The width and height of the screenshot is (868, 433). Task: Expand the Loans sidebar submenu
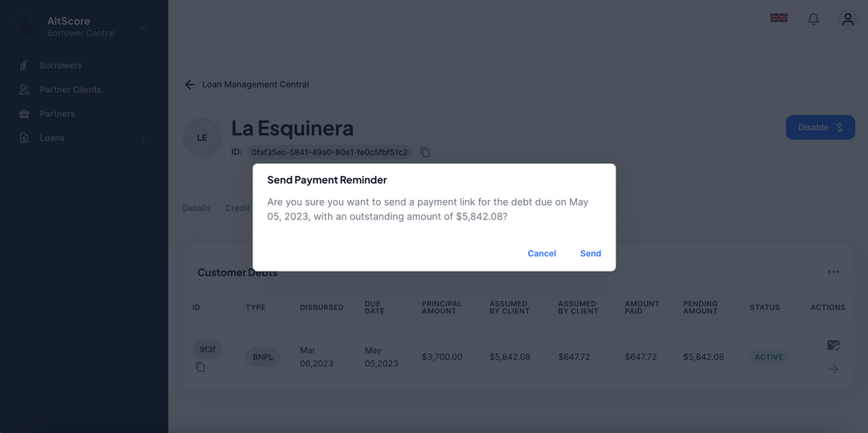(143, 138)
